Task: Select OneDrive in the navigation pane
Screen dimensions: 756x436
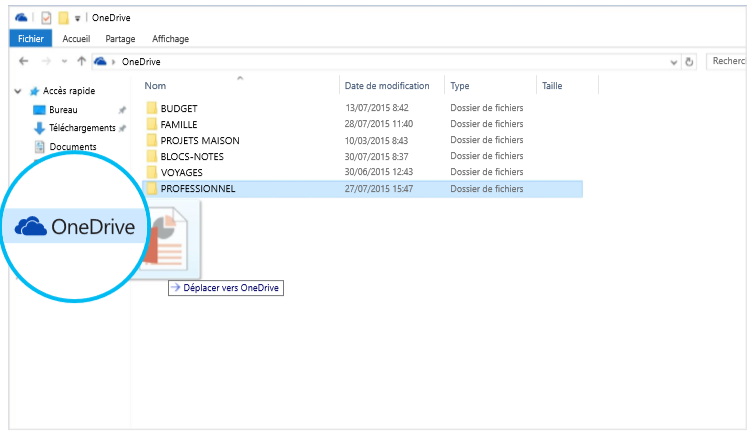Action: (x=75, y=226)
